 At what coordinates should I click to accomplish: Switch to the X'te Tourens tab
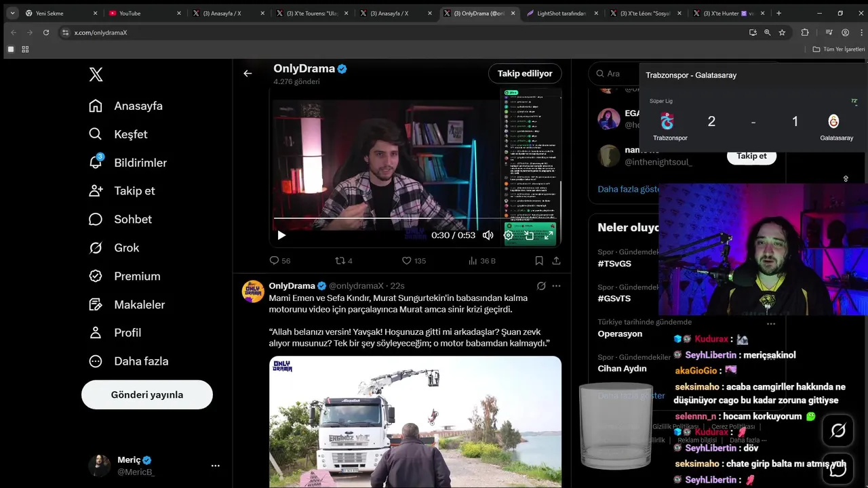click(x=312, y=13)
